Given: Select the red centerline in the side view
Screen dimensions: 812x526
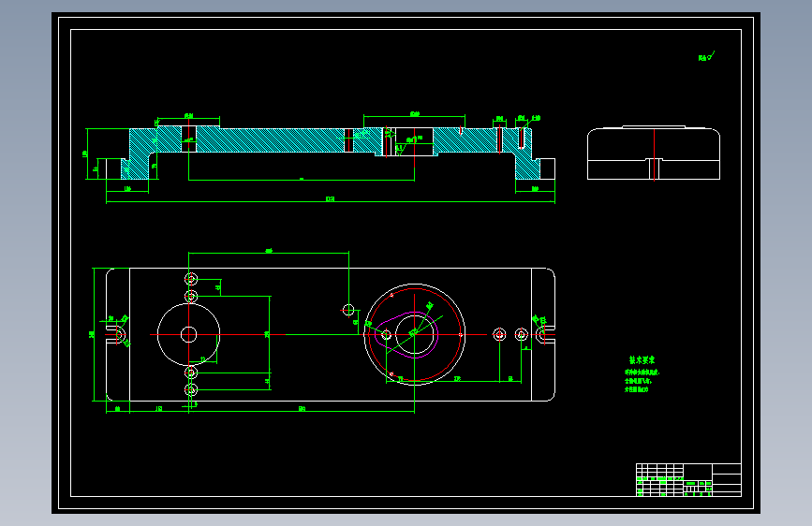Looking at the screenshot, I should [654, 154].
